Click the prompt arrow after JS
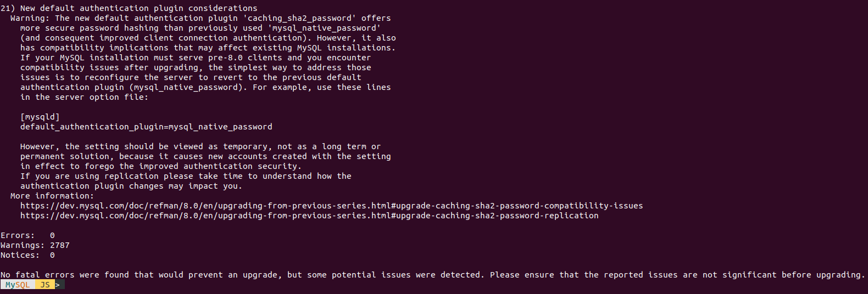868x294 pixels. (58, 285)
